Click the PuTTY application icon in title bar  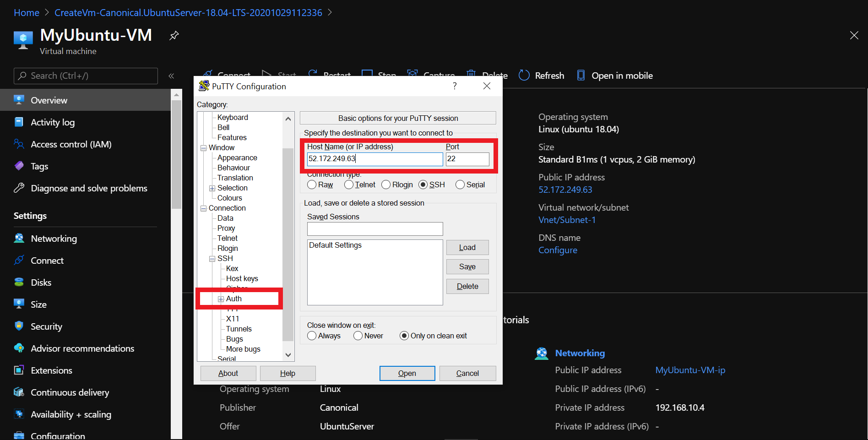click(204, 86)
